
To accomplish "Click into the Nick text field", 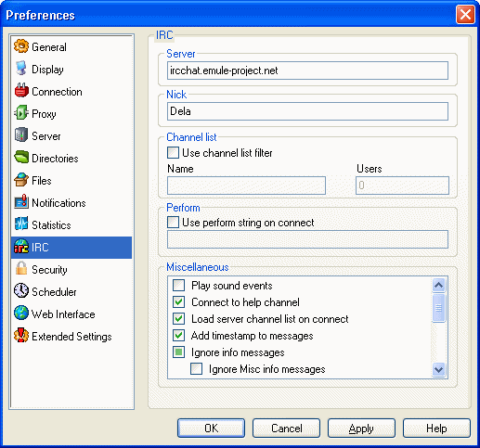I will point(307,111).
